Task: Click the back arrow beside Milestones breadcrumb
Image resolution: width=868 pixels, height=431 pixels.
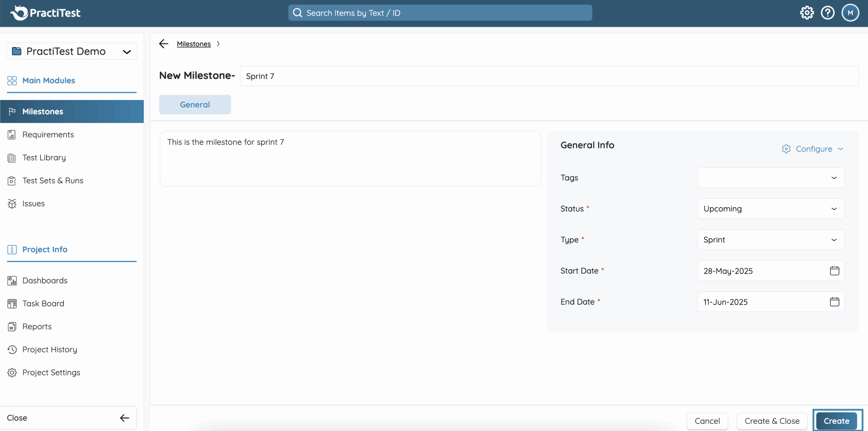Action: 164,44
